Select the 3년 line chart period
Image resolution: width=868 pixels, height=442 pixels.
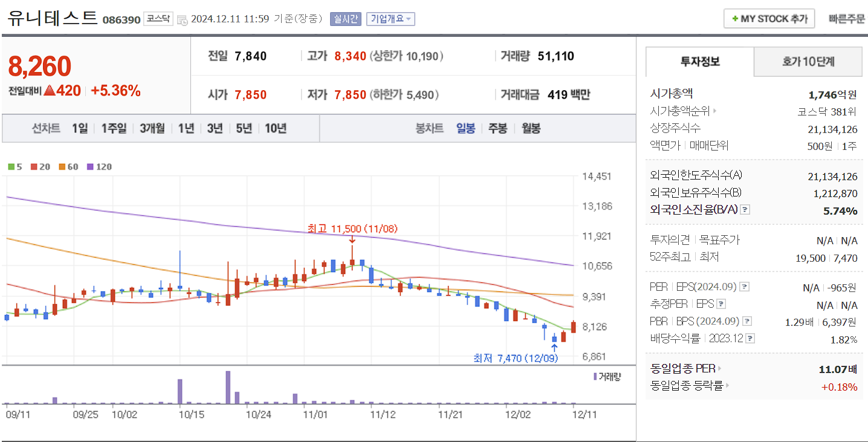215,128
